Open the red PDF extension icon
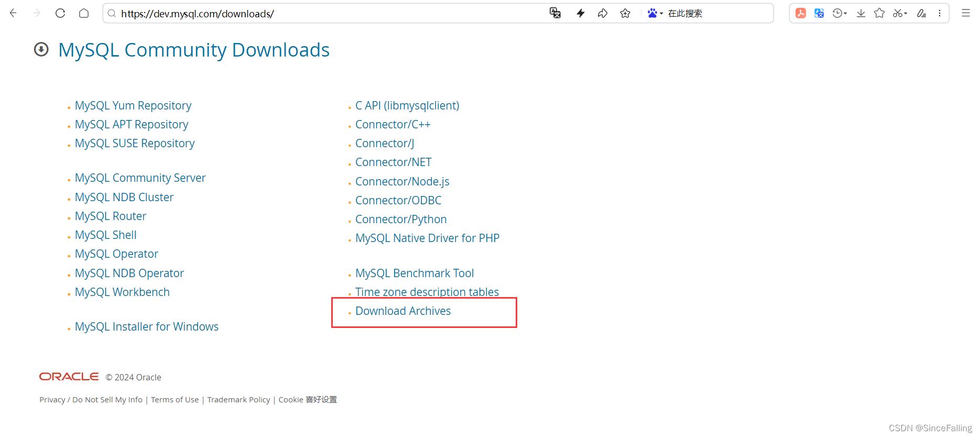 click(801, 13)
